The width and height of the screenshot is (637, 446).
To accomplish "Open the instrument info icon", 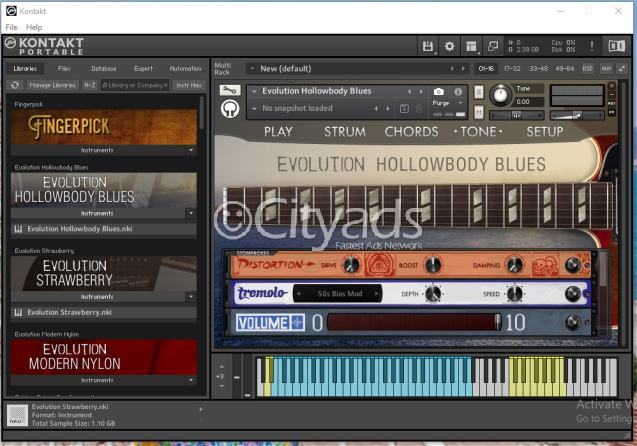I will [x=458, y=92].
